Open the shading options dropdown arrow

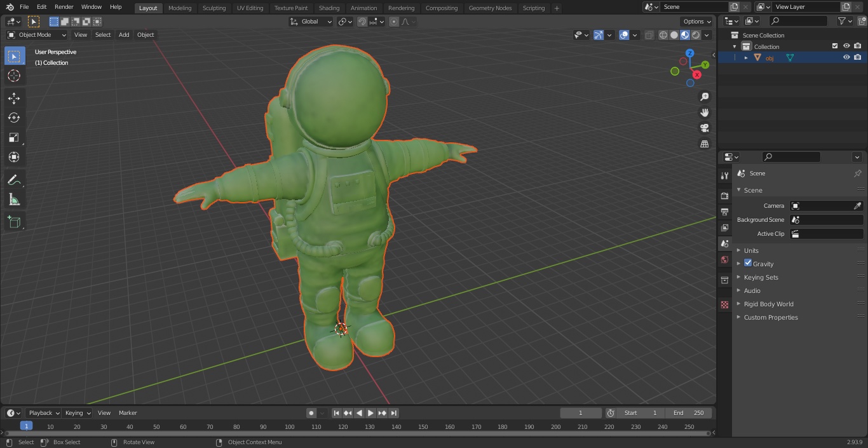coord(707,35)
